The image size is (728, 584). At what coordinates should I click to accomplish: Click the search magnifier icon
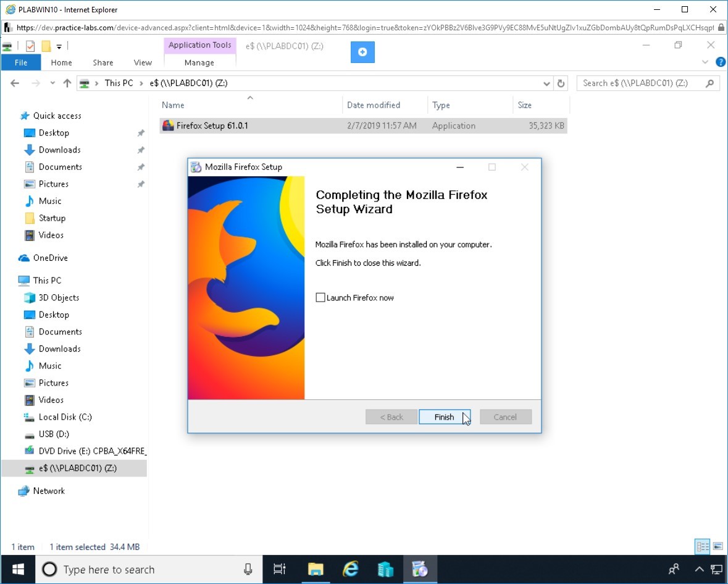[x=710, y=83]
